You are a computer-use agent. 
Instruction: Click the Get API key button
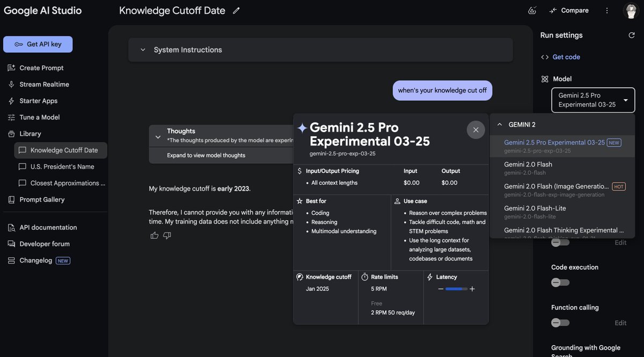[x=38, y=44]
